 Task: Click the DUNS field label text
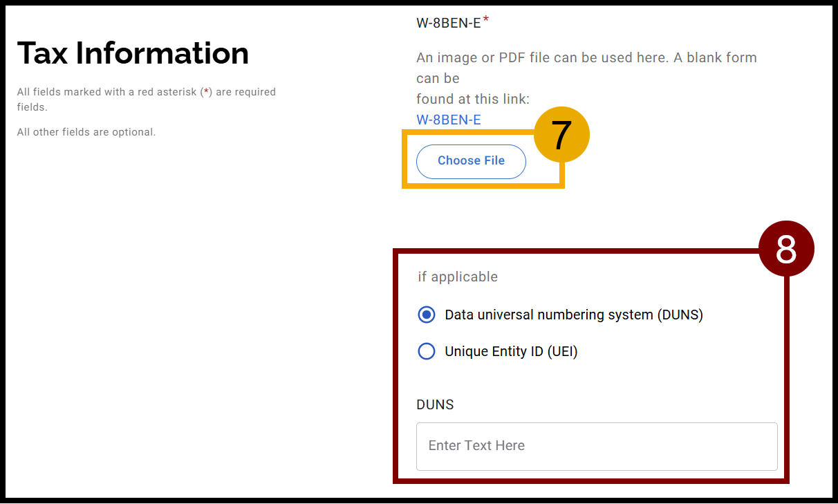pyautogui.click(x=435, y=404)
